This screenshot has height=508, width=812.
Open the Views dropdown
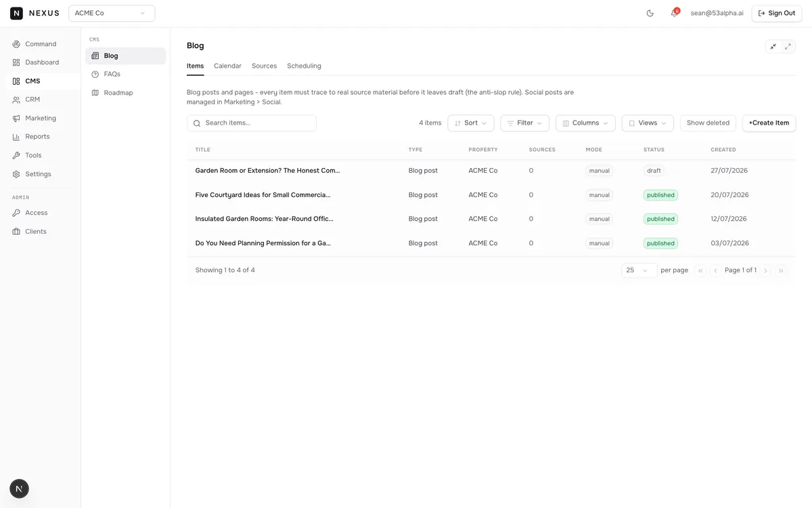point(648,123)
